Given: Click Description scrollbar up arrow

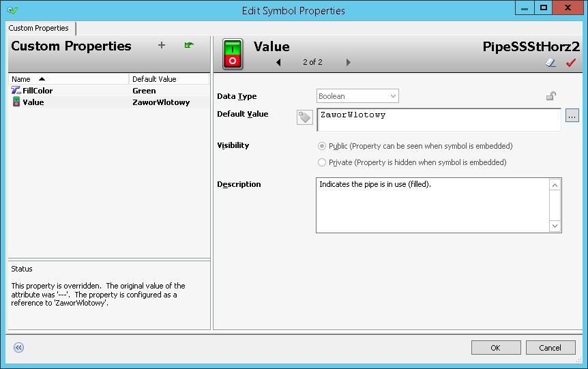Looking at the screenshot, I should (555, 185).
